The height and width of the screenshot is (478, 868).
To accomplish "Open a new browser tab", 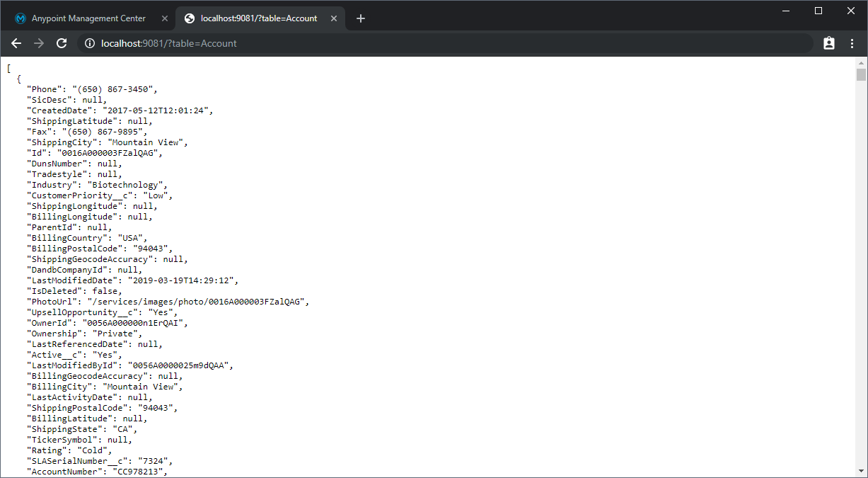I will point(361,18).
